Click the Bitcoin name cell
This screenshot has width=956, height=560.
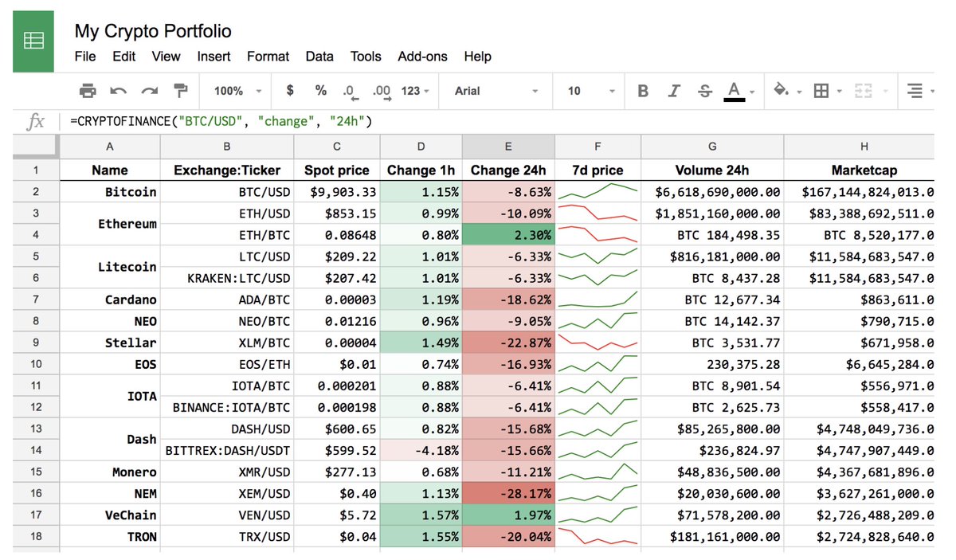tap(109, 192)
